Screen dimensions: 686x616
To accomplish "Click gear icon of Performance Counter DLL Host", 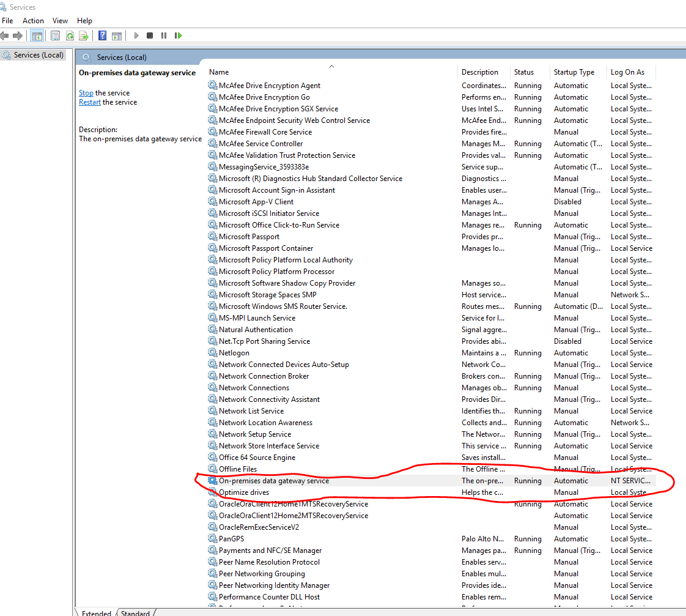I will coord(213,597).
